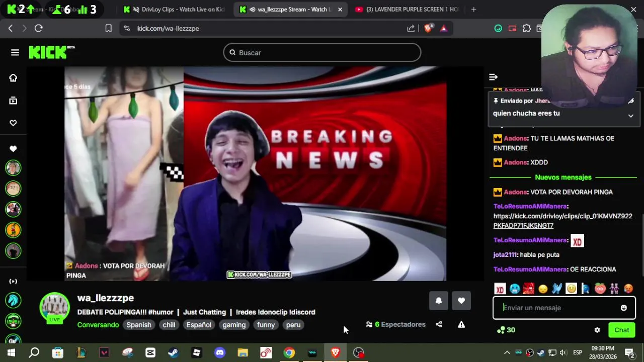The image size is (644, 362).
Task: Send message with green Chat button
Action: pos(622,330)
